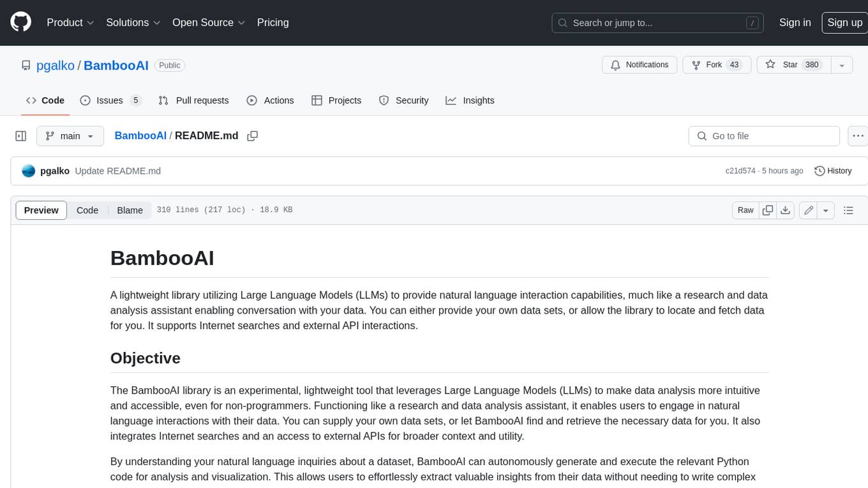Focus the Search or jump to field
The width and height of the screenshot is (868, 488).
coord(658,23)
